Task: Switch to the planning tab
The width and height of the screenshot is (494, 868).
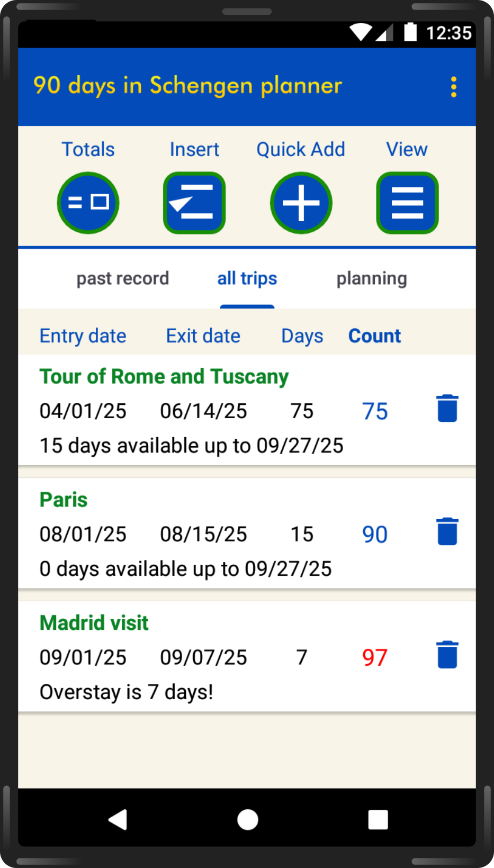Action: (372, 278)
